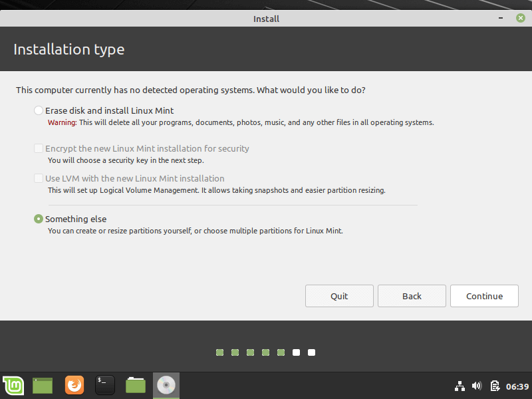Minimize the Install window

coord(501,18)
